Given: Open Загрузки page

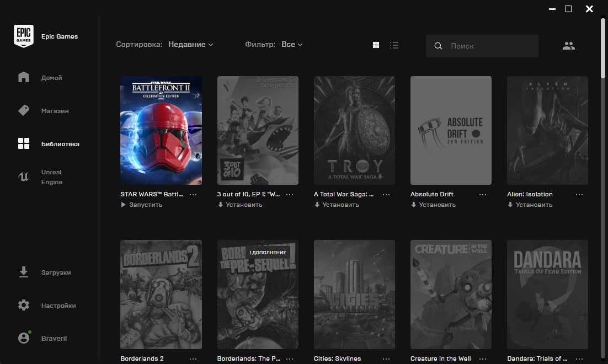Looking at the screenshot, I should pyautogui.click(x=45, y=272).
